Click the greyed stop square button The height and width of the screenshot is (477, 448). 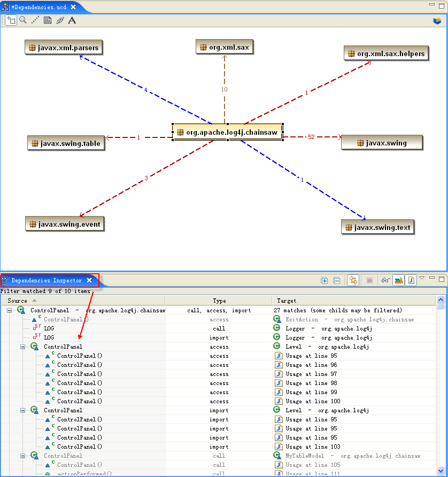point(369,281)
